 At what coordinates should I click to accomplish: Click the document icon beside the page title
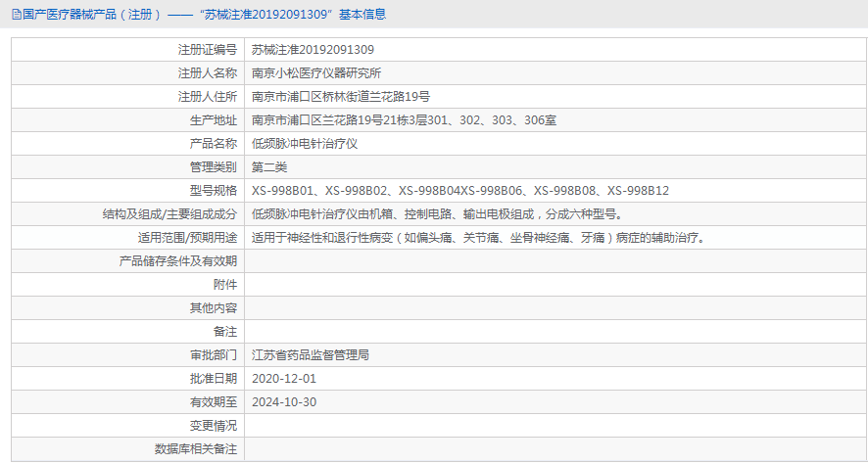[15, 15]
